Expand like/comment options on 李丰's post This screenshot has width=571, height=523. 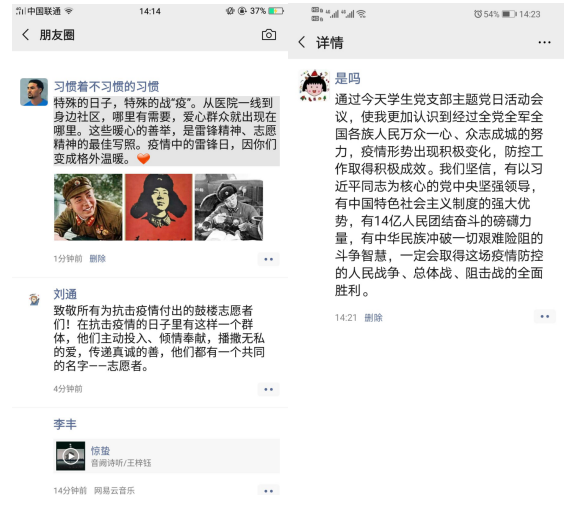point(268,491)
